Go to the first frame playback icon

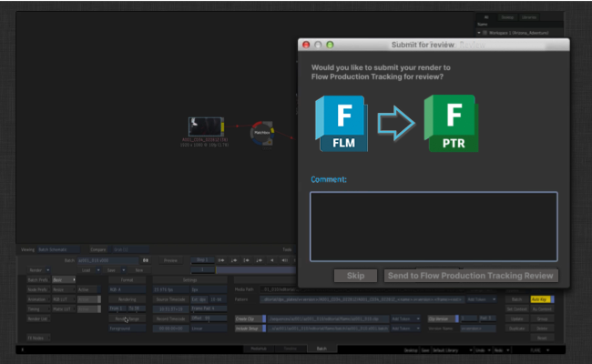coord(221,260)
